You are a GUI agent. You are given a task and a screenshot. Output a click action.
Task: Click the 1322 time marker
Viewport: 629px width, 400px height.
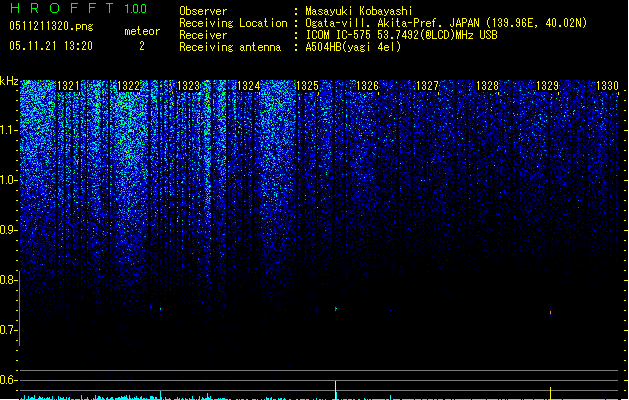(x=128, y=86)
